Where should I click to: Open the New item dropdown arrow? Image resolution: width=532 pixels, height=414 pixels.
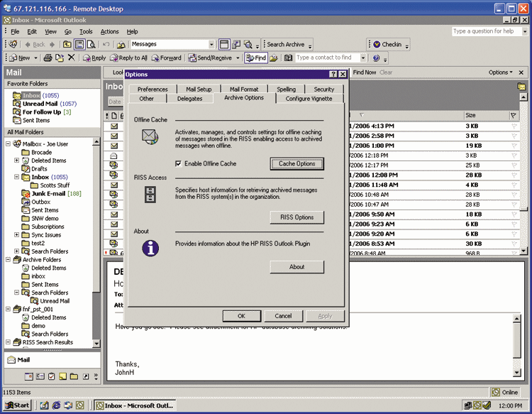click(35, 58)
